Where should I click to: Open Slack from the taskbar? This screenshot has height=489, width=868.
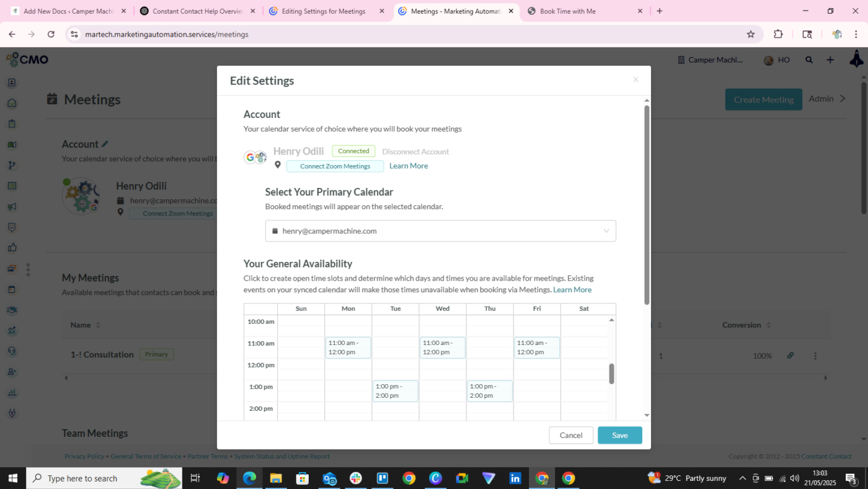coord(356,478)
